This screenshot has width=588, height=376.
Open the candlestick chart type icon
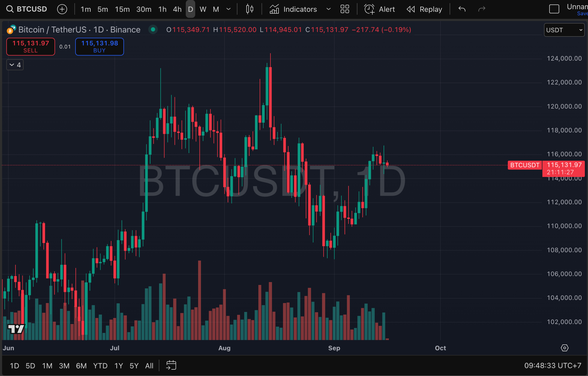[x=249, y=9]
